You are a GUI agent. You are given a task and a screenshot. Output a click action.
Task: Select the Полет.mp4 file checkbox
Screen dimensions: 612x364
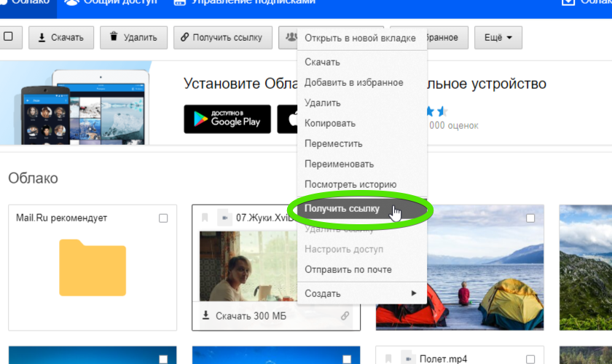(530, 358)
